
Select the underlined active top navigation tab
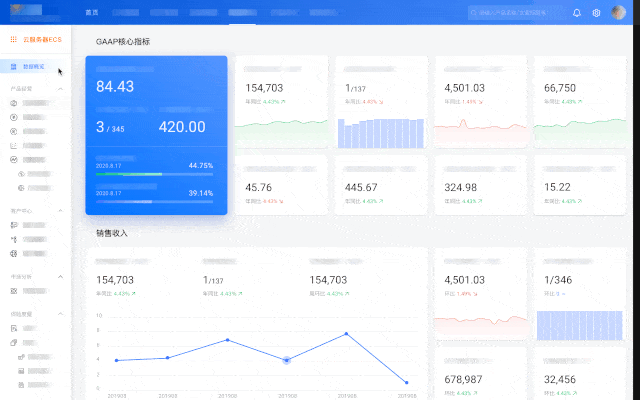pos(242,13)
